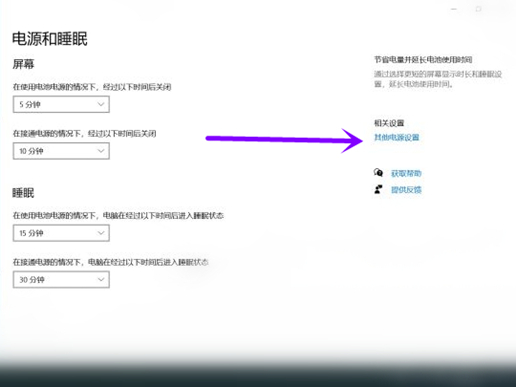The width and height of the screenshot is (516, 387).
Task: Click the 相关设置 heading
Action: pyautogui.click(x=389, y=123)
